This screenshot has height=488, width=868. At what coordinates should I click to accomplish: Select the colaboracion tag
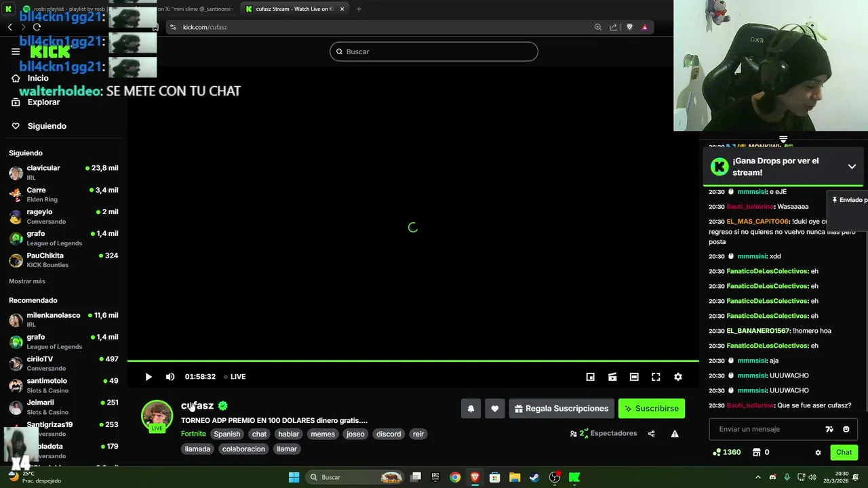click(x=243, y=449)
